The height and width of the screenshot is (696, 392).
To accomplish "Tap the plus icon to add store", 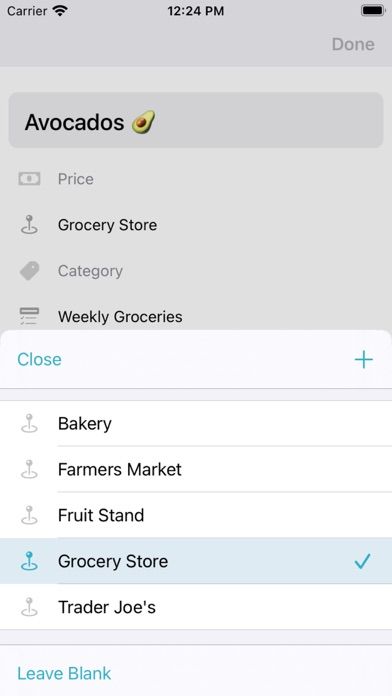I will [x=364, y=360].
